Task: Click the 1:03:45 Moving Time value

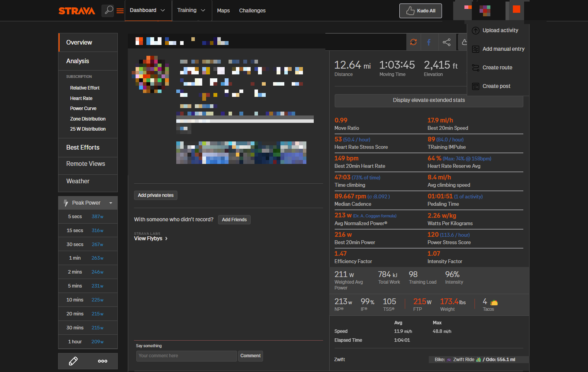Action: tap(397, 65)
